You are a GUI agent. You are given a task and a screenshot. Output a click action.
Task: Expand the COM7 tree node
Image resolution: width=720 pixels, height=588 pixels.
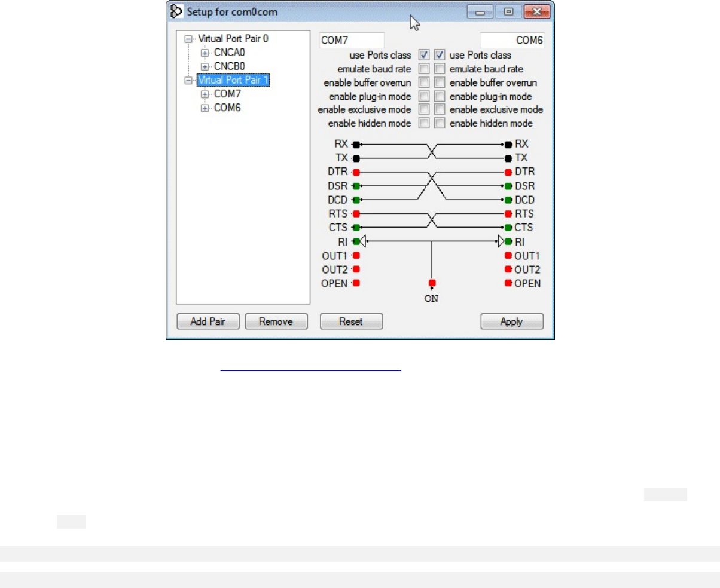pyautogui.click(x=205, y=94)
